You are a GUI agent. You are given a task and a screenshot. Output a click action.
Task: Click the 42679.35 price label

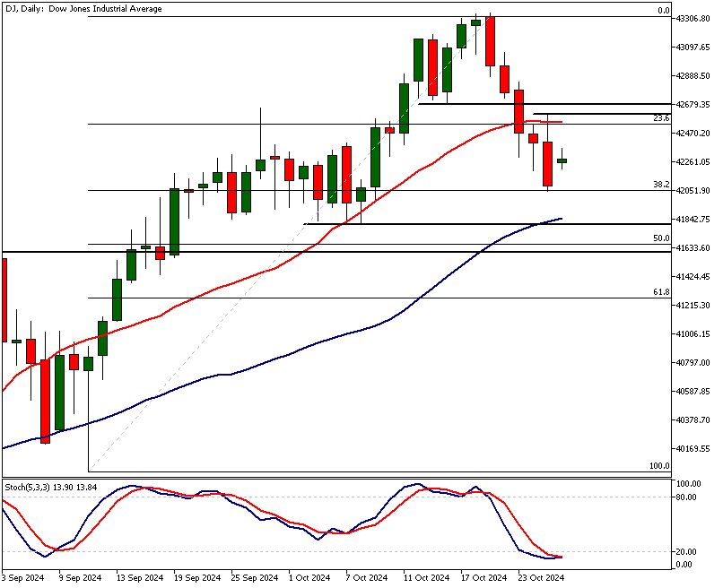tap(693, 105)
